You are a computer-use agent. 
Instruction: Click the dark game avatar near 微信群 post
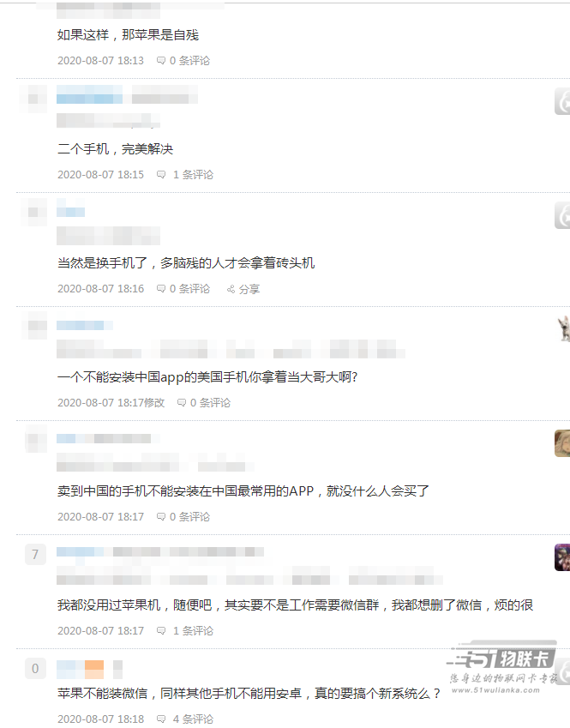pyautogui.click(x=562, y=557)
